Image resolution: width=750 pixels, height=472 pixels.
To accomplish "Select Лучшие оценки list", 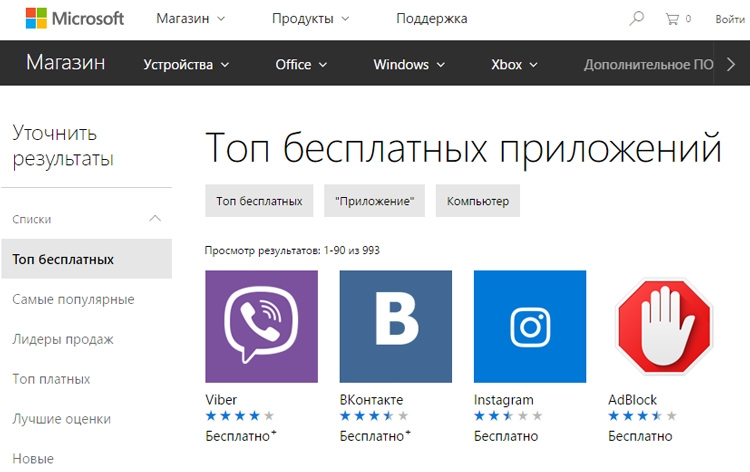I will tap(61, 419).
